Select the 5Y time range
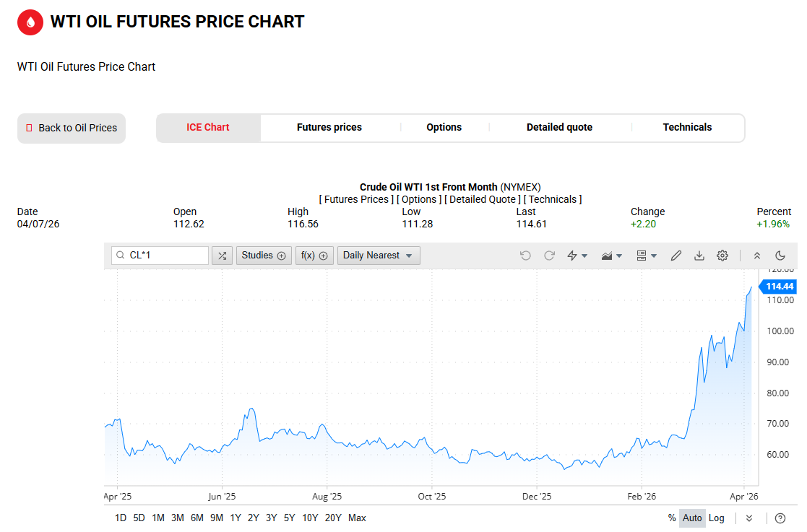 (289, 518)
